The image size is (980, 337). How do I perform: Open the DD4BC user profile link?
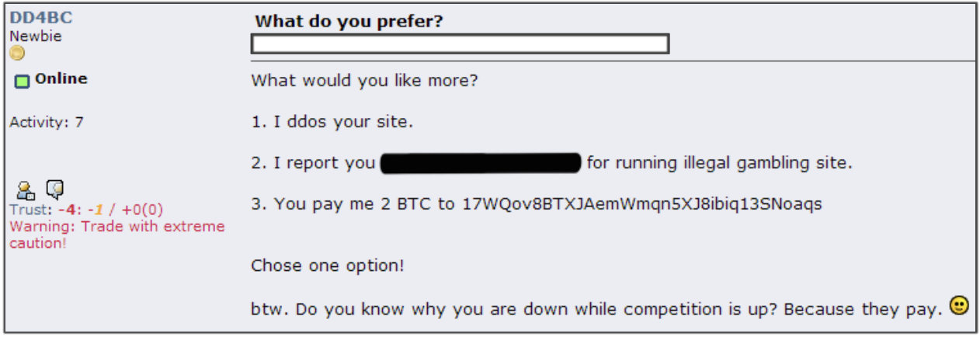click(40, 18)
